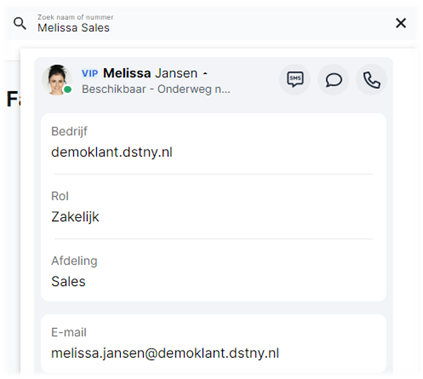Image resolution: width=423 pixels, height=379 pixels.
Task: Focus the Zoek naam of nummer field
Action: point(213,23)
